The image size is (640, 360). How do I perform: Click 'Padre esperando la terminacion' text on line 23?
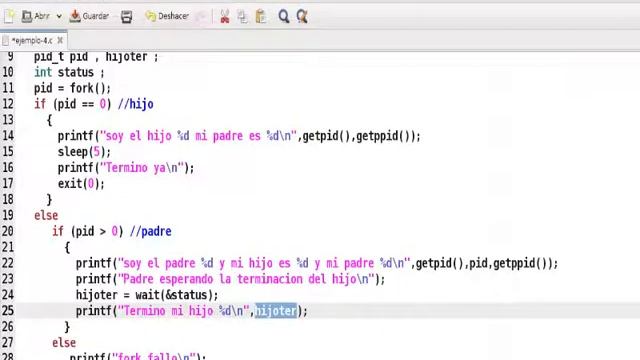(x=212, y=279)
